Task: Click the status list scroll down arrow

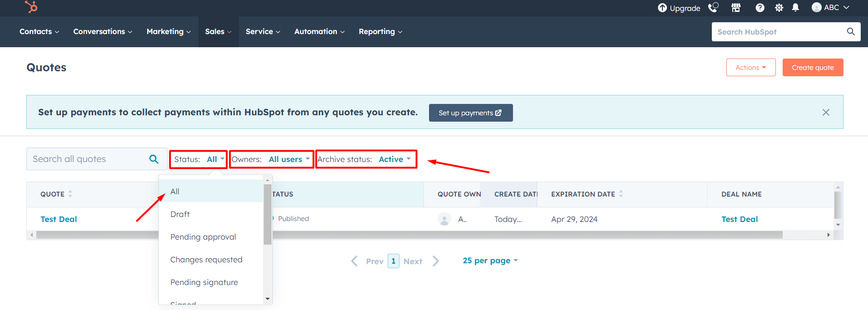Action: [267, 299]
